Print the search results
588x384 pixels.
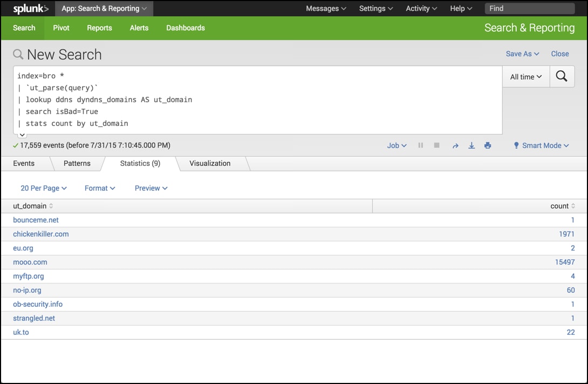pyautogui.click(x=488, y=146)
